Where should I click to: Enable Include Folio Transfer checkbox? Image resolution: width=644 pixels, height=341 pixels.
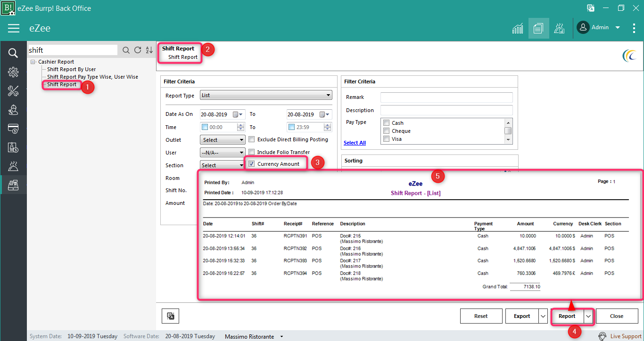click(252, 152)
